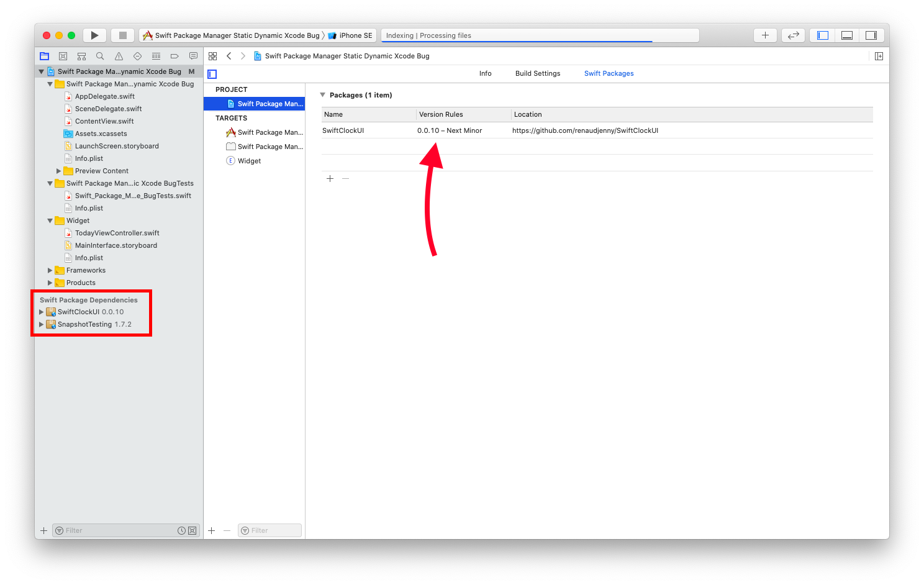Expand the Products group

point(50,283)
